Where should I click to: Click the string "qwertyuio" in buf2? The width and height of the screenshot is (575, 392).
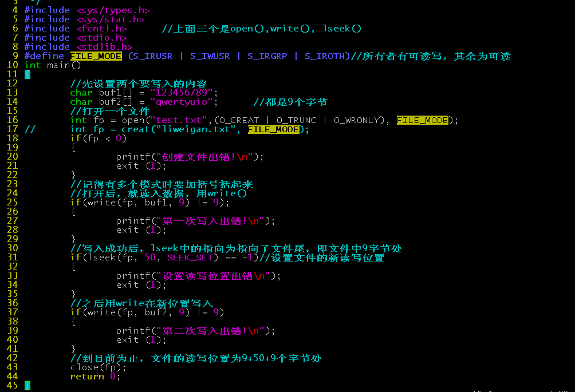[x=182, y=101]
